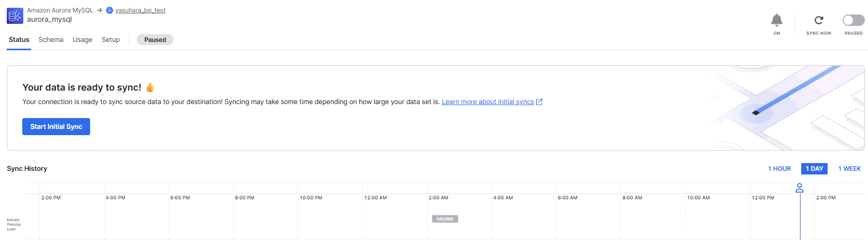The image size is (868, 248).
Task: Switch to the Status tab
Action: click(x=19, y=40)
